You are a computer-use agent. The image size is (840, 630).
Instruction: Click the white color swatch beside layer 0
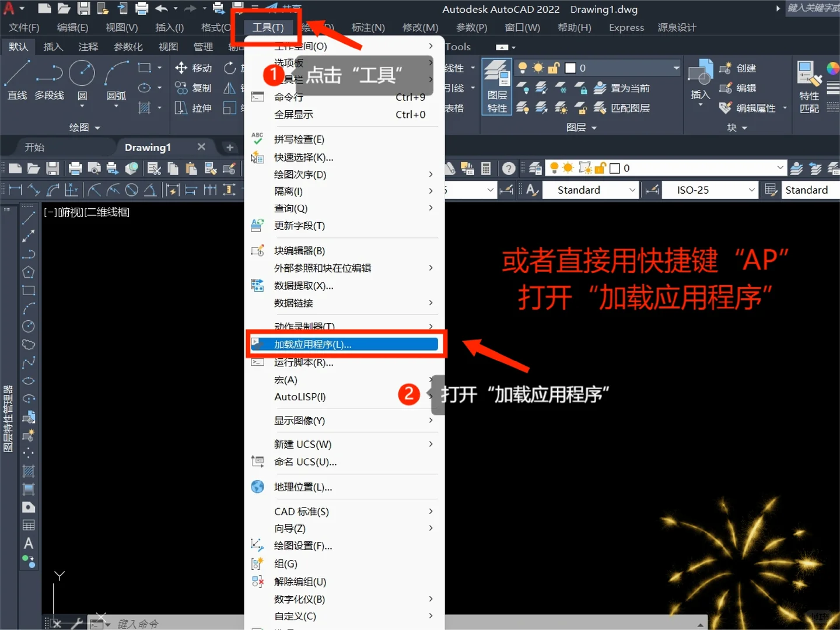coord(570,68)
